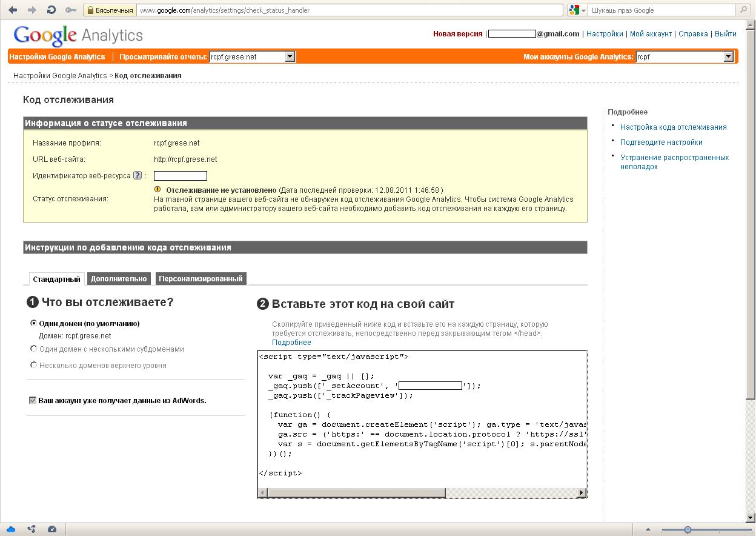The width and height of the screenshot is (756, 536).
Task: Open the Подтвердите настройки sidebar link
Action: click(x=661, y=142)
